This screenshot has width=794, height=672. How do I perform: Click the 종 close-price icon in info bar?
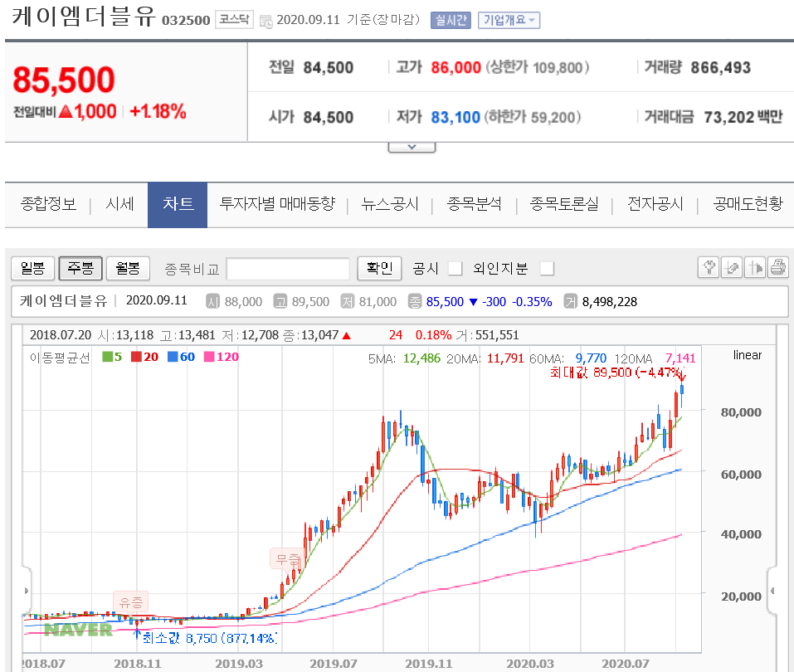415,302
